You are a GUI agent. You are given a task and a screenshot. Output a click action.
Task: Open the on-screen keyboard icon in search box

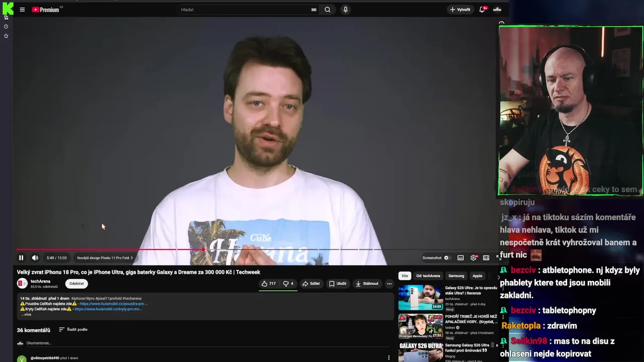point(314,10)
